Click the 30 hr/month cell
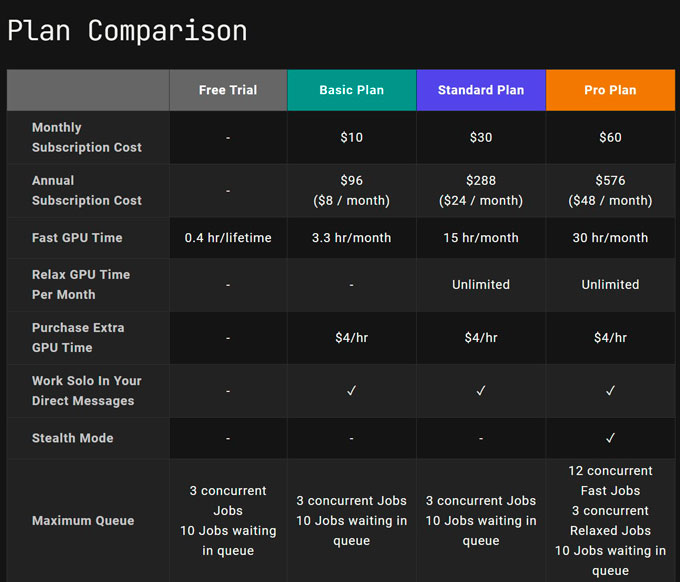The image size is (680, 582). coord(610,238)
